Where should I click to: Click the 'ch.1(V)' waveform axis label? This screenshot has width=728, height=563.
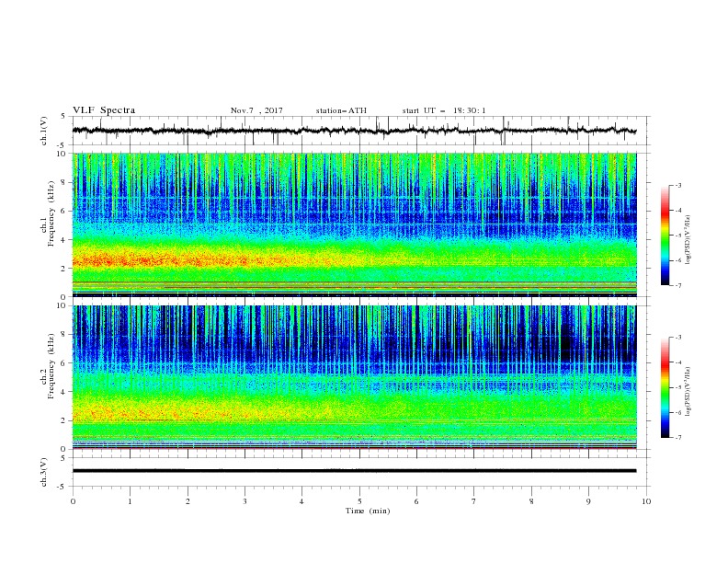44,131
